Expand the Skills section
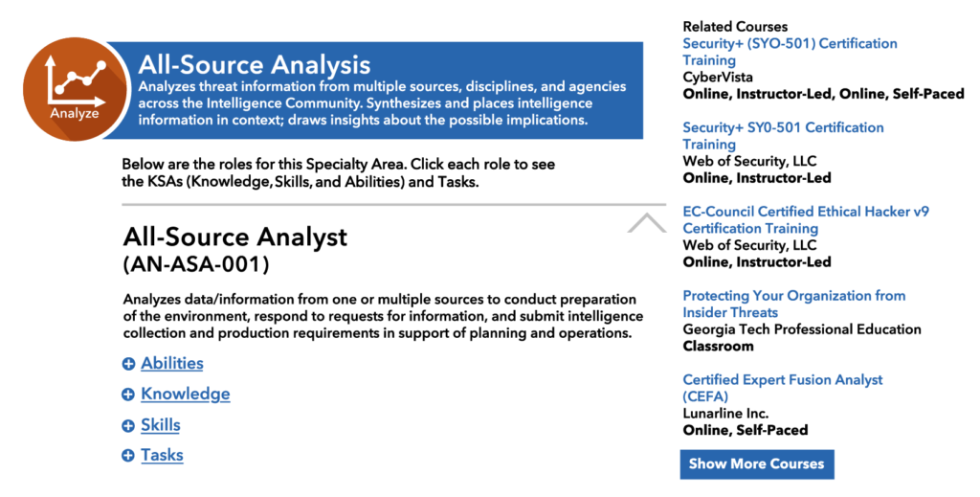Image resolution: width=980 pixels, height=497 pixels. (x=160, y=425)
